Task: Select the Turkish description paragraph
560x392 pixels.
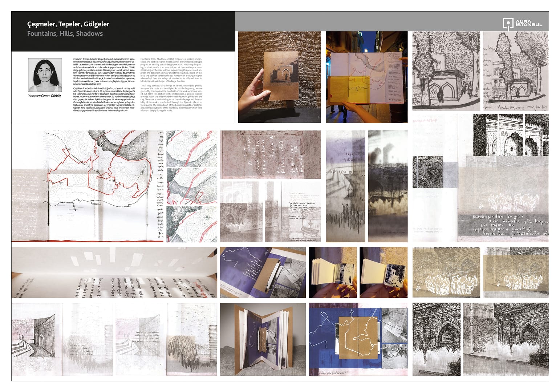Action: click(104, 84)
